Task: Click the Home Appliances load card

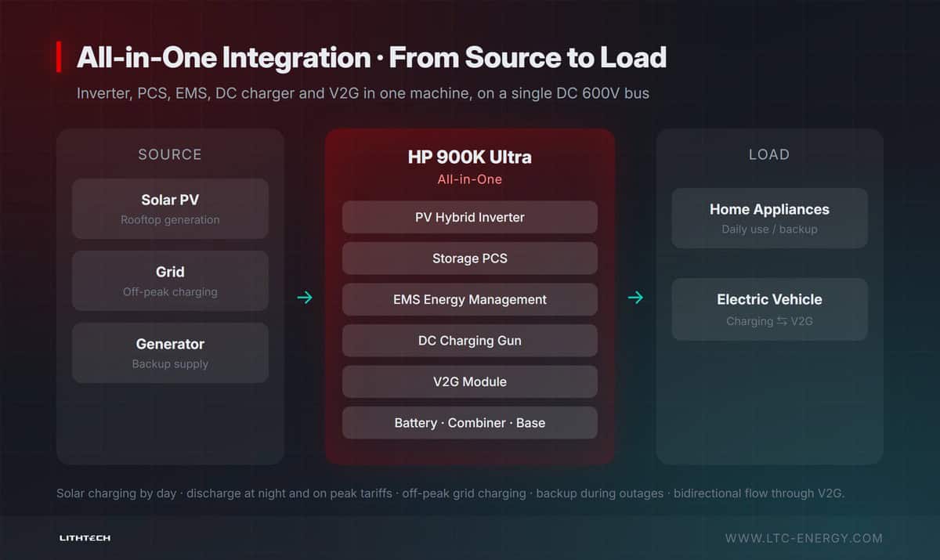Action: [769, 219]
